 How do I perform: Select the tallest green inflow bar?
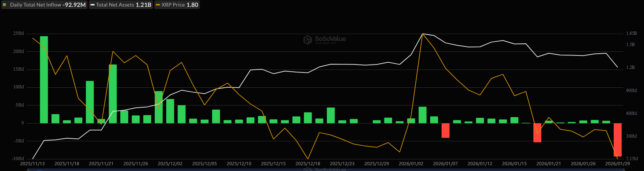click(x=44, y=79)
